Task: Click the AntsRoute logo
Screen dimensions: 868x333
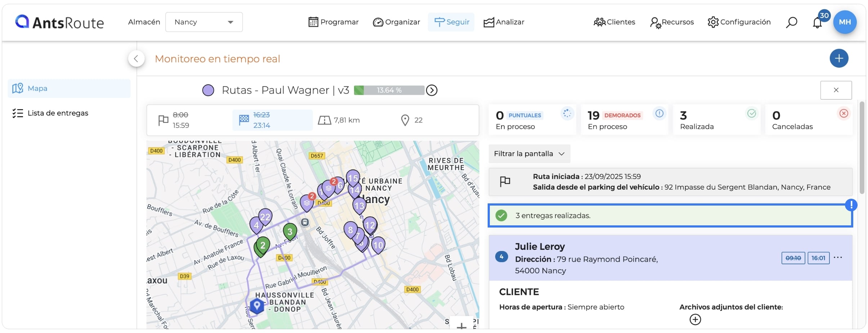Action: 59,22
